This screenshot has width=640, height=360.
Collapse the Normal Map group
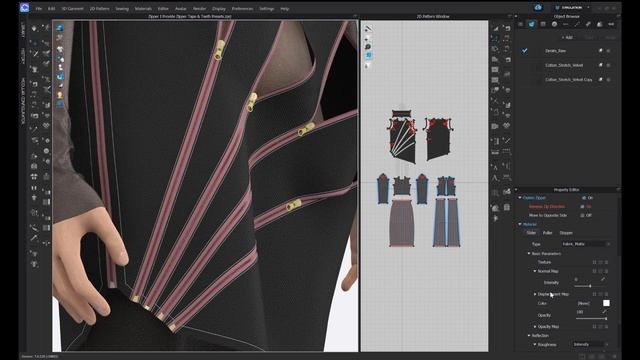(535, 271)
